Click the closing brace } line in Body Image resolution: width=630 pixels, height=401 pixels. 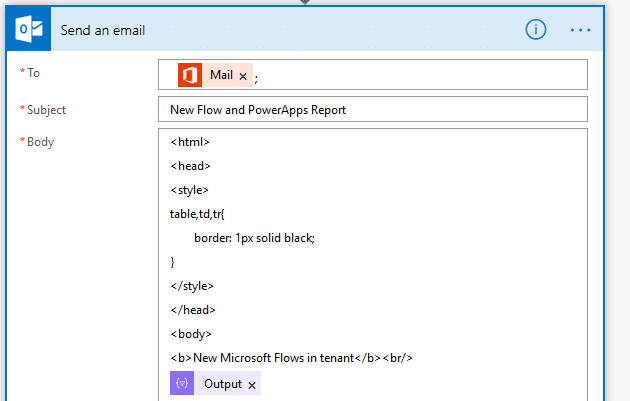tap(172, 262)
